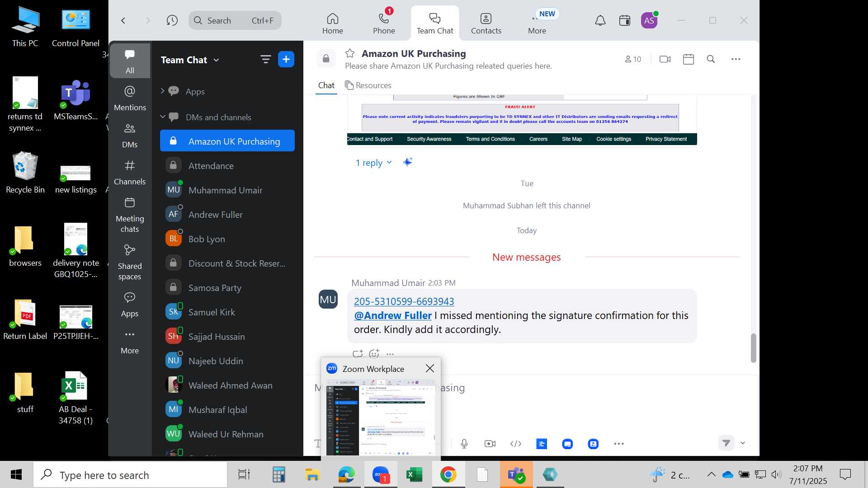Click the @Andrew Fuller mention
Viewport: 868px width, 488px height.
392,315
